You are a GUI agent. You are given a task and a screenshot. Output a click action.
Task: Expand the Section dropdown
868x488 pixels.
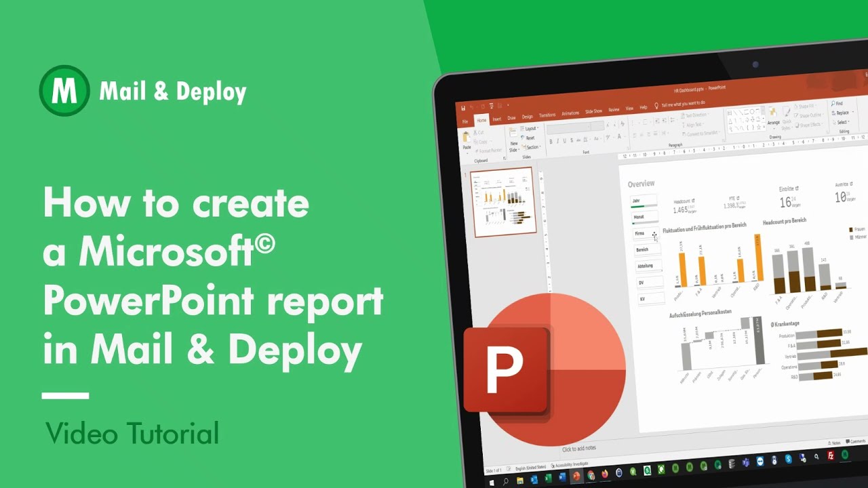(532, 147)
